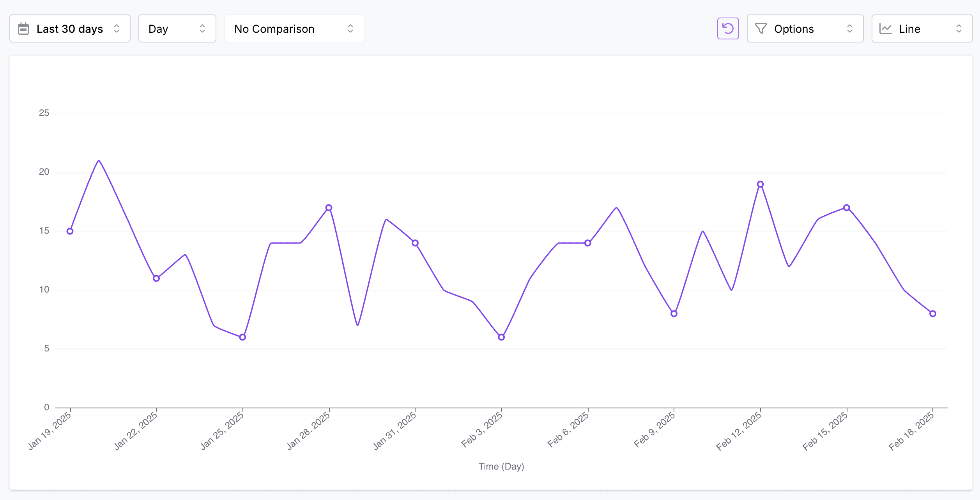This screenshot has height=500, width=980.
Task: Click the funnel filter icon in Options
Action: click(x=761, y=29)
